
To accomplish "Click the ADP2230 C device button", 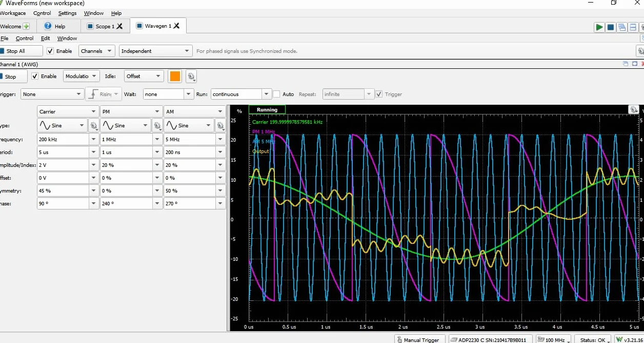I will click(491, 339).
